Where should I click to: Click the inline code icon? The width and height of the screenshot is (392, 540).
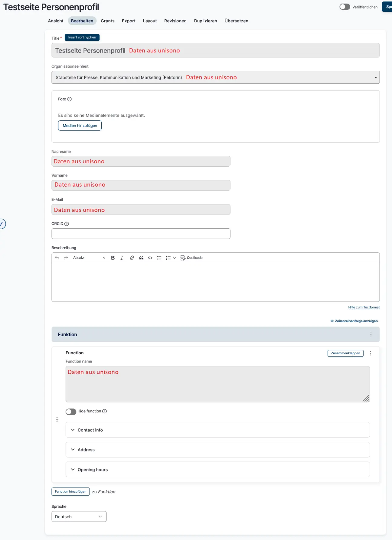pos(150,258)
